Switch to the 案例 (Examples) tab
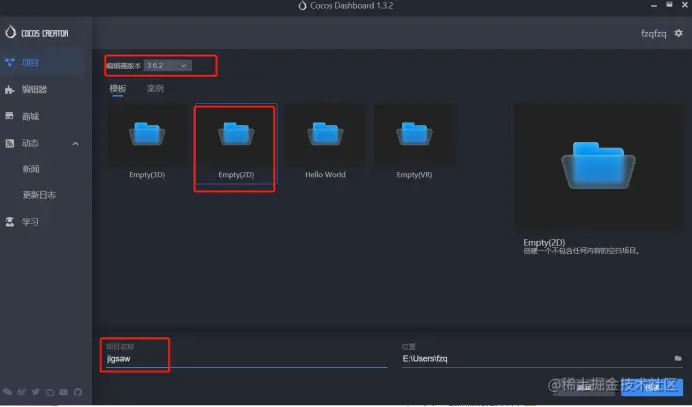This screenshot has width=692, height=407. point(155,89)
